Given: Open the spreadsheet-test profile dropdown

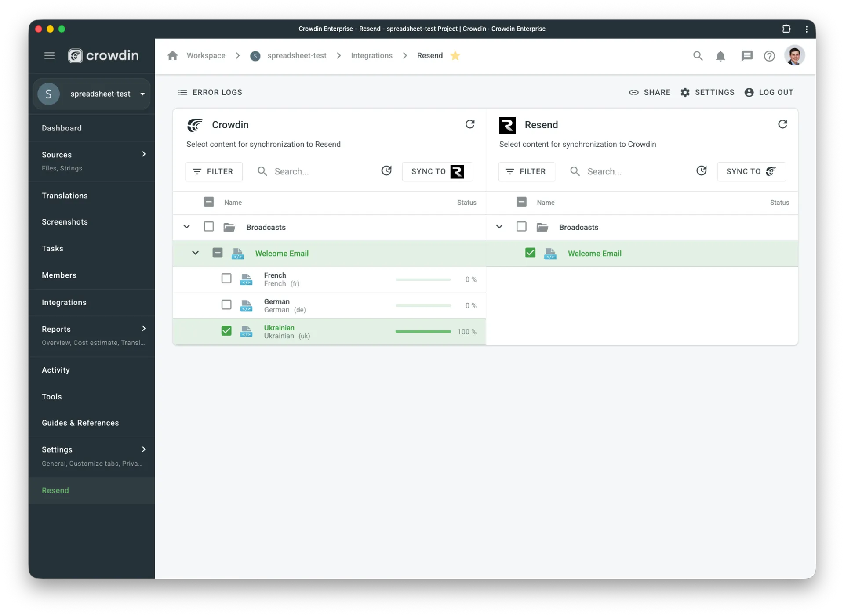Looking at the screenshot, I should [x=142, y=94].
